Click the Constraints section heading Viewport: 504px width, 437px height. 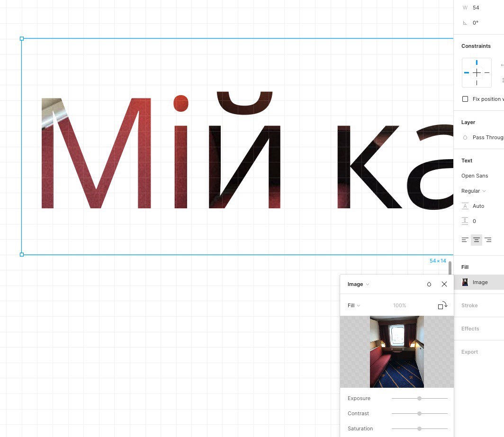[476, 46]
